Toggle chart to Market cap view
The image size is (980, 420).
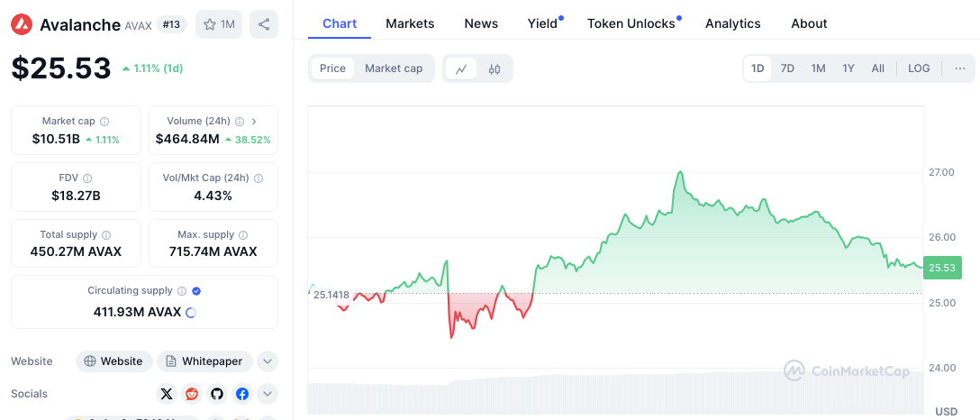394,68
